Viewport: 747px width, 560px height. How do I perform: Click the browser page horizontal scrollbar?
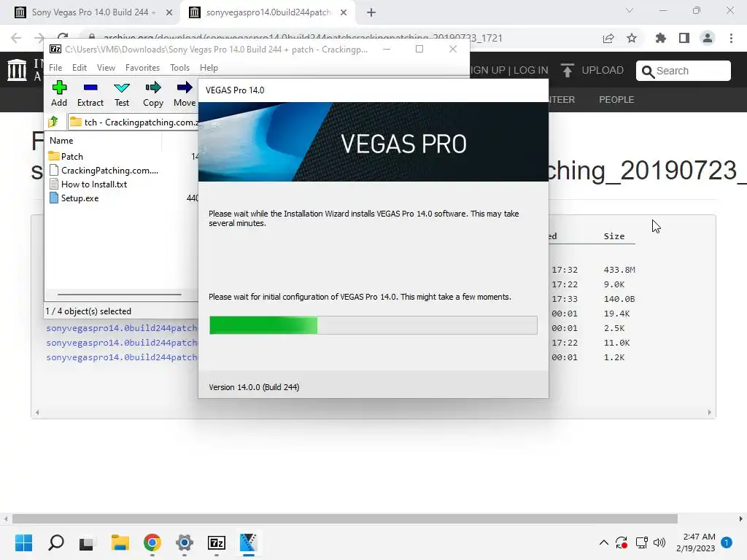tap(344, 518)
